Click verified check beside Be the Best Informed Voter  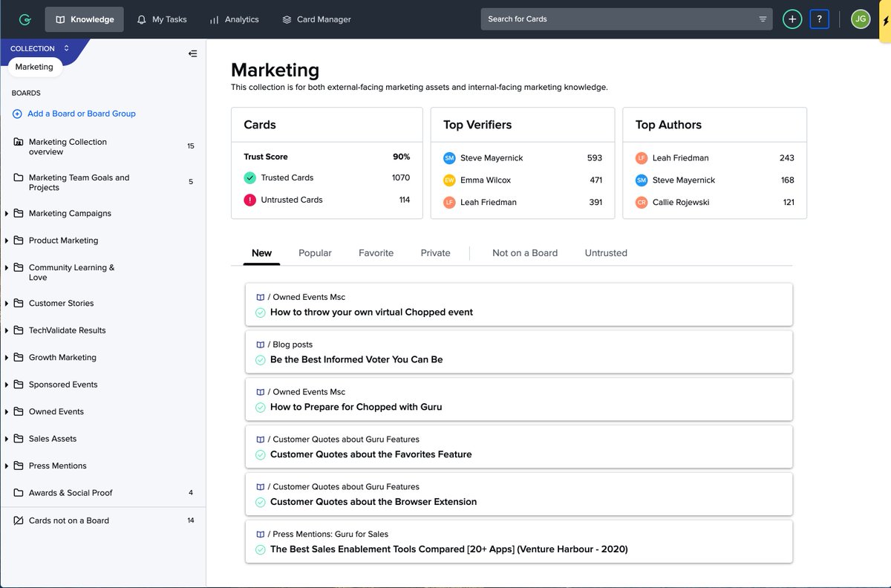pos(261,360)
